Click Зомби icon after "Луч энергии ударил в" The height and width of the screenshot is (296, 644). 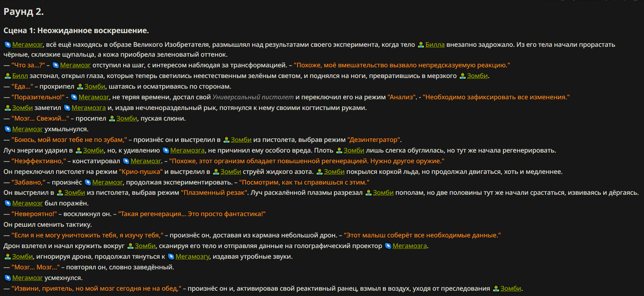(x=79, y=150)
